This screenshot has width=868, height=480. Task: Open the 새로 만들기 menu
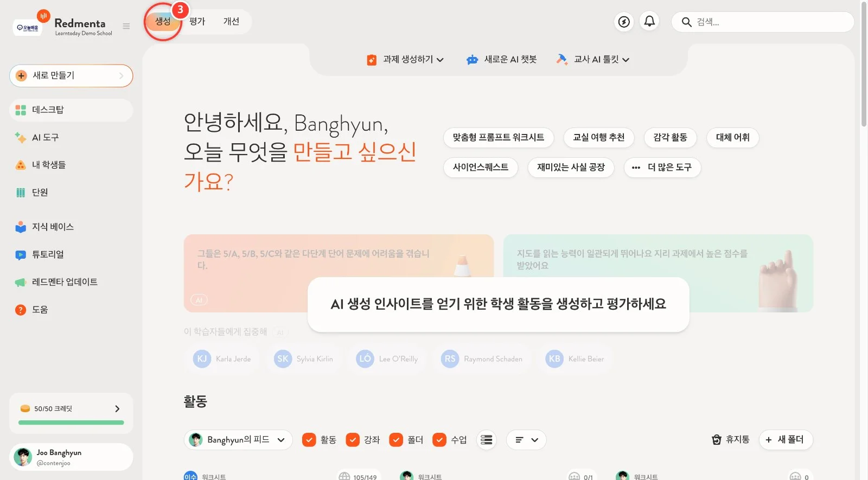pos(71,76)
